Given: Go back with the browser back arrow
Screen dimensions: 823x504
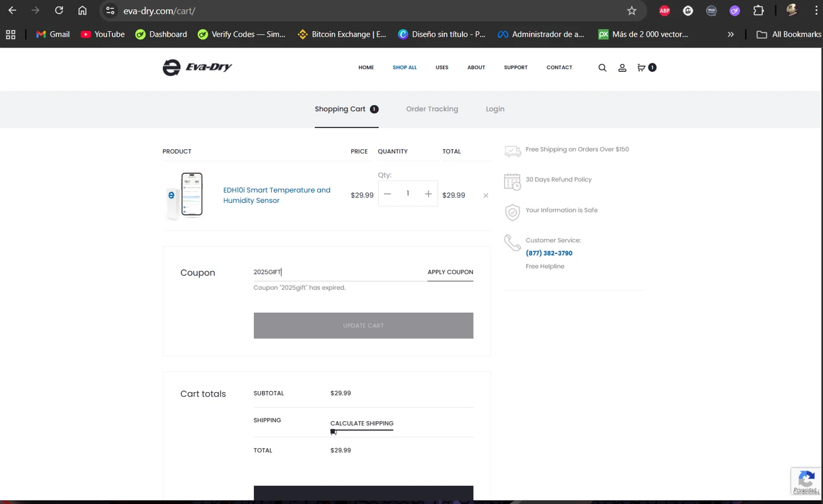Looking at the screenshot, I should (12, 10).
